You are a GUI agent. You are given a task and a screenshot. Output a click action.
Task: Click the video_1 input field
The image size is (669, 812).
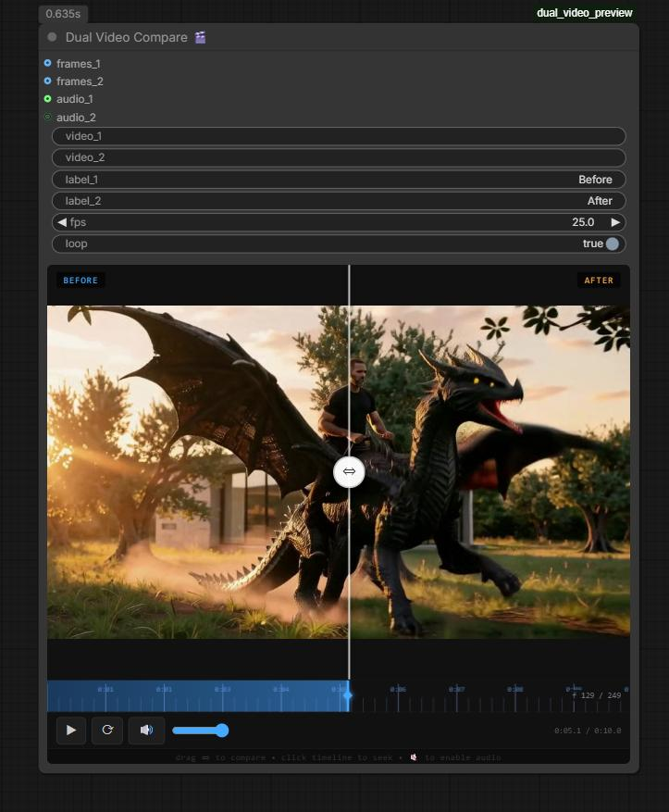[339, 136]
